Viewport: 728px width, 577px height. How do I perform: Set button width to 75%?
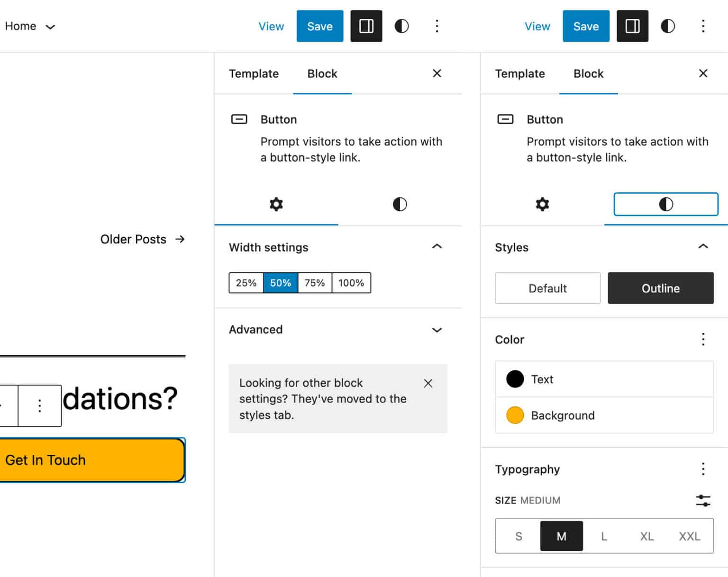[x=315, y=283]
